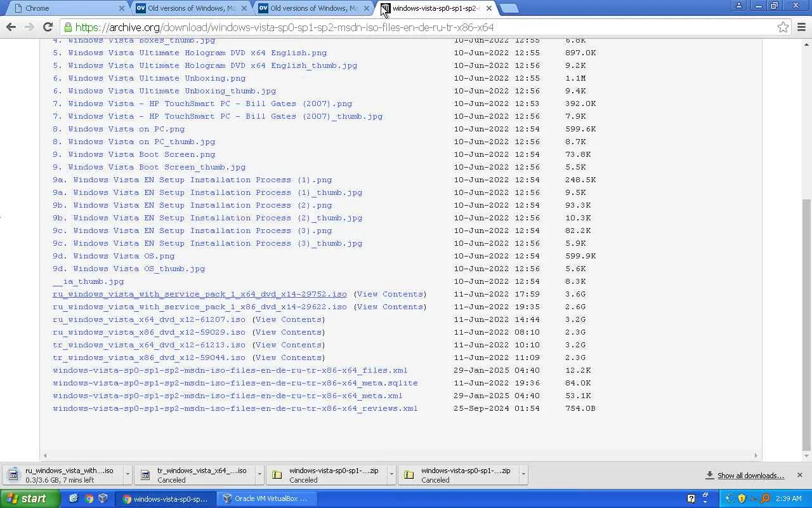Viewport: 812px width, 508px height.
Task: Bookmark this page with the star icon
Action: (x=783, y=27)
